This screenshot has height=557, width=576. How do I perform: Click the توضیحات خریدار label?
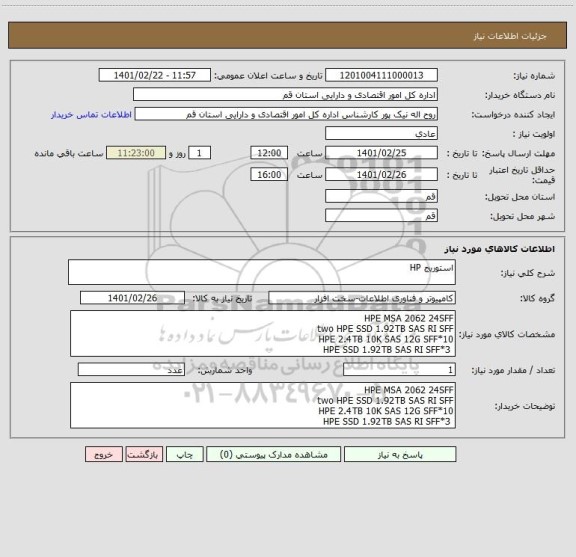[x=525, y=406]
